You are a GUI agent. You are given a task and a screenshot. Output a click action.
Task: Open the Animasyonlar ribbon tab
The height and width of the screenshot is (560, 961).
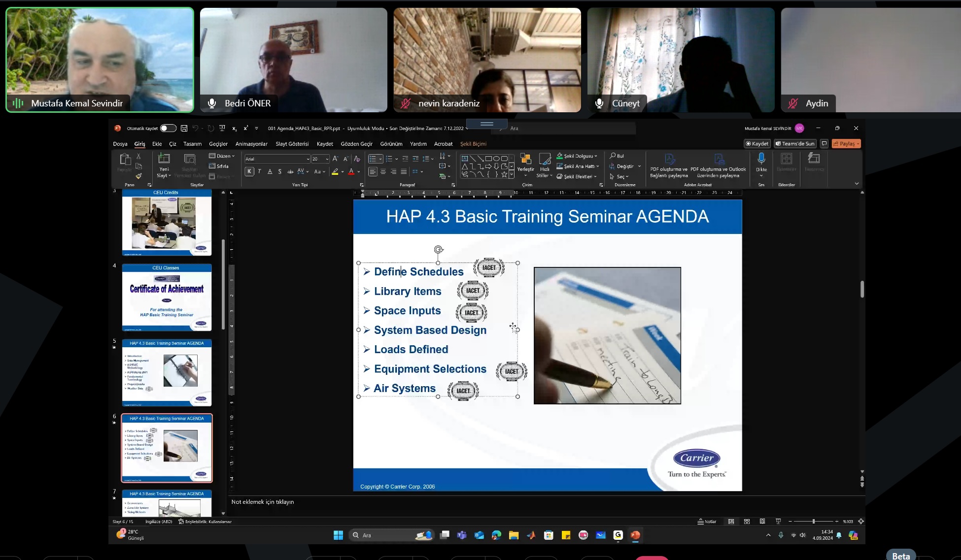tap(251, 144)
